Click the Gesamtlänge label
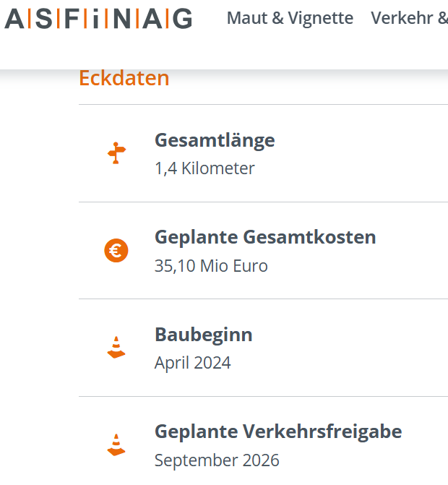 pos(215,141)
